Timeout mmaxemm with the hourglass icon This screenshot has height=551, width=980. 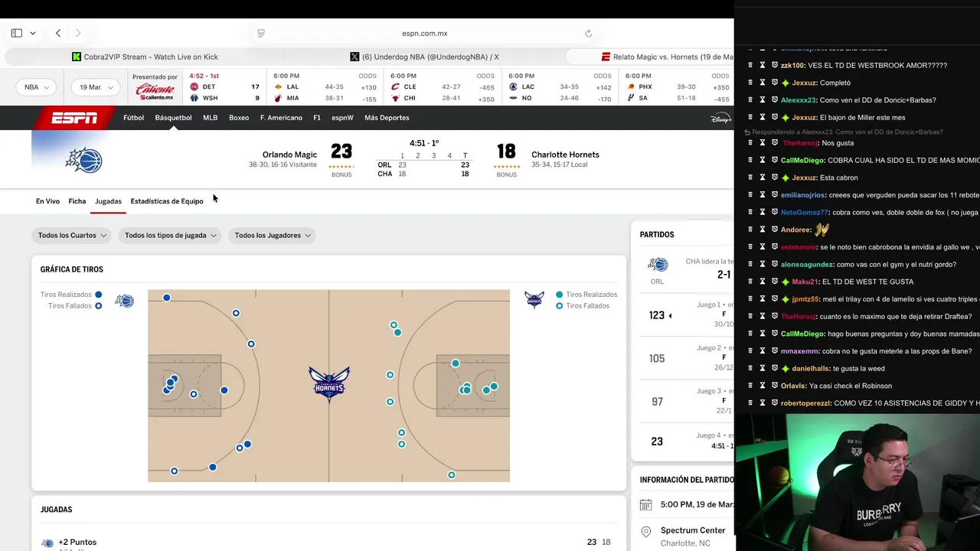763,350
